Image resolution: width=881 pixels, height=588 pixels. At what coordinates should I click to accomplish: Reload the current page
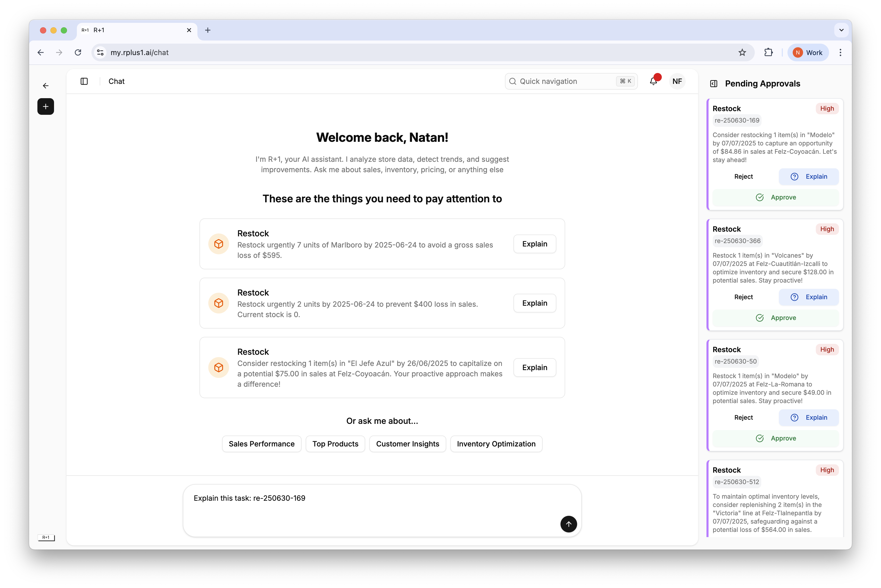coord(78,52)
